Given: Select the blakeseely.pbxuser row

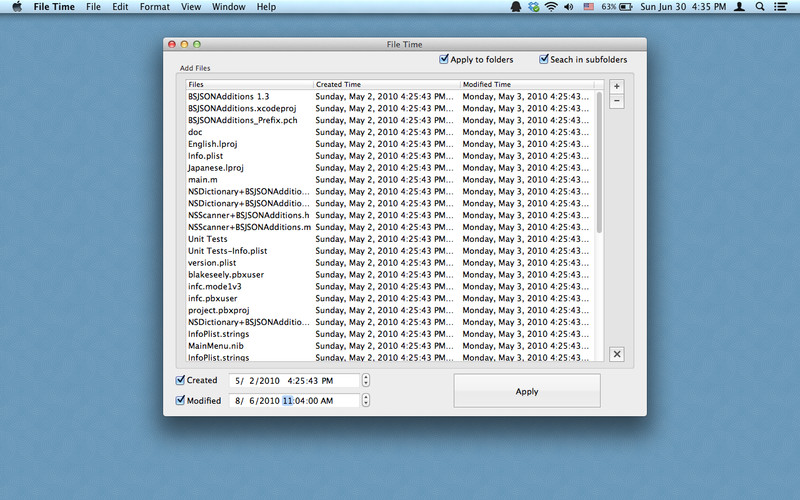Looking at the screenshot, I should click(x=390, y=274).
